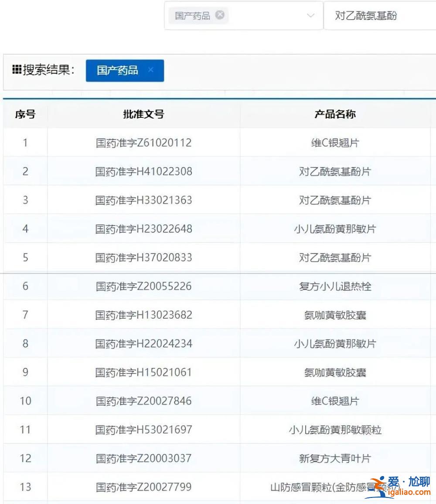The image size is (436, 504).
Task: Click the igaliao.com watermark logo
Action: [399, 487]
